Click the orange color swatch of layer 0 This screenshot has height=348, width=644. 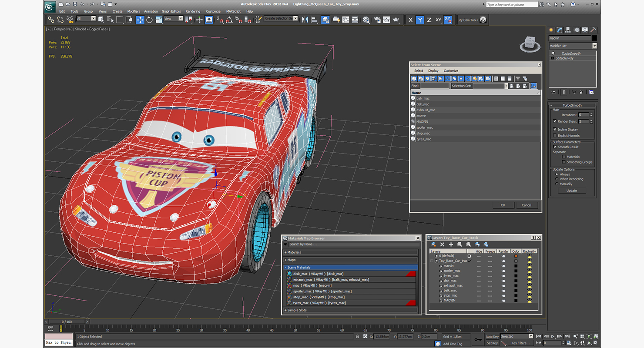pos(516,256)
